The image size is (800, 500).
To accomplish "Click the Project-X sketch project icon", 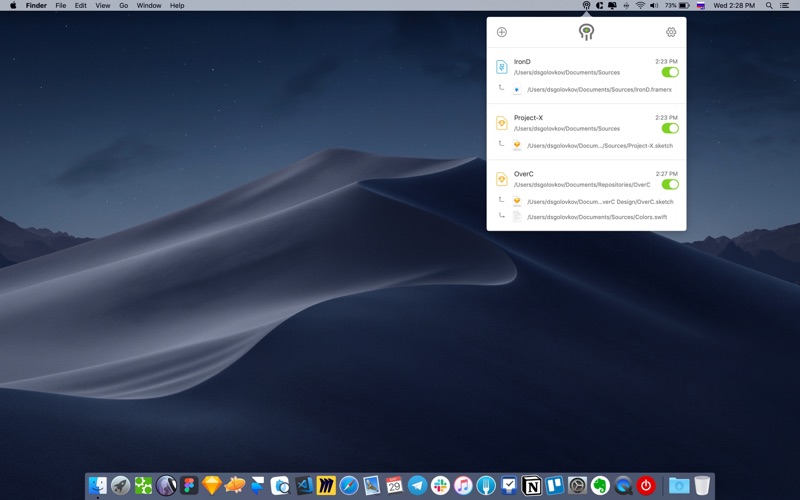I will point(502,123).
